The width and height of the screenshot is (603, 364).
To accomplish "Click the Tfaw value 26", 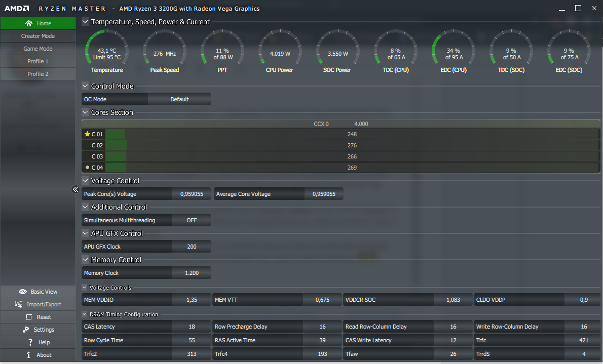I will tap(453, 354).
